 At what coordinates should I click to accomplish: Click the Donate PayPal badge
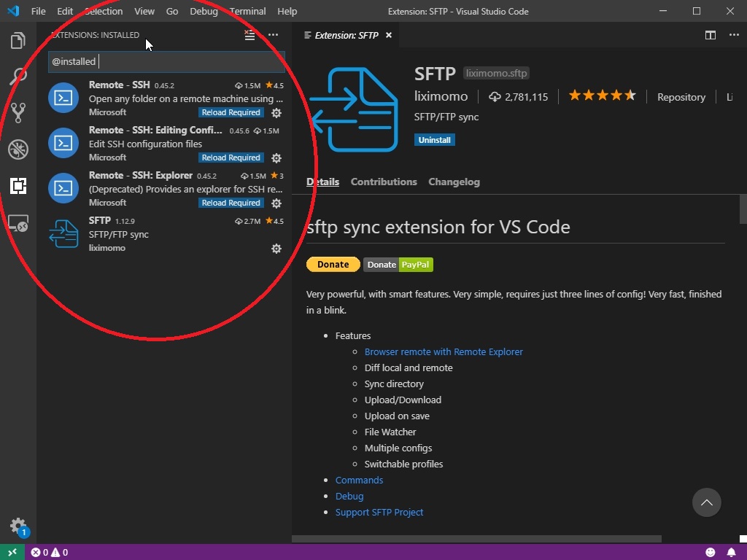click(x=398, y=265)
